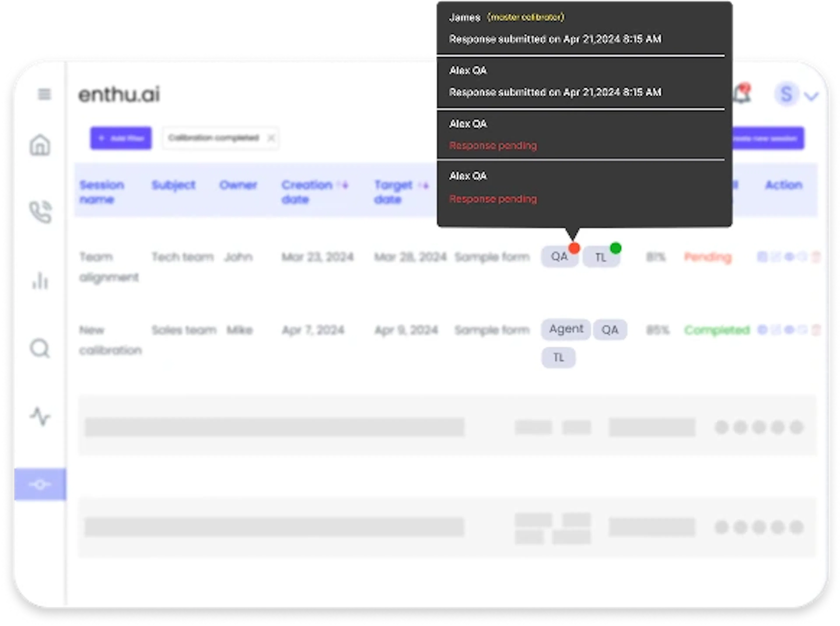Click the Owner column header
The image size is (840, 626).
(x=238, y=185)
